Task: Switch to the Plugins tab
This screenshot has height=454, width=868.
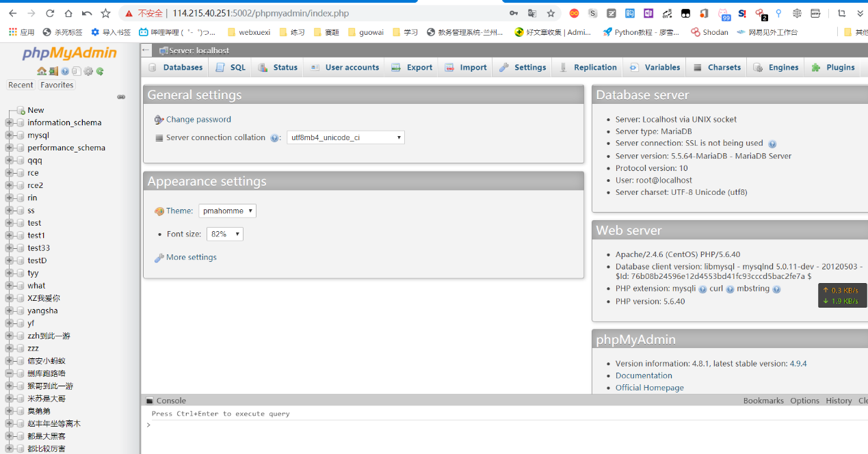Action: click(x=833, y=67)
